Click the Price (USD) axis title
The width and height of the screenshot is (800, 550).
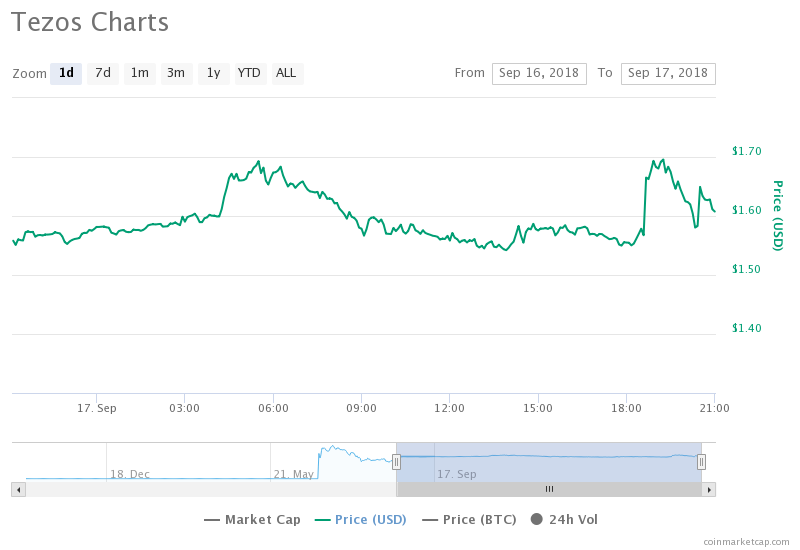777,215
